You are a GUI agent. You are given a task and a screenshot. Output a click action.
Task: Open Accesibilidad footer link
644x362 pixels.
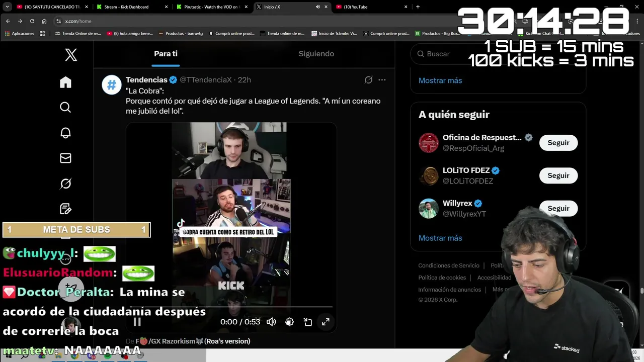[x=494, y=278]
